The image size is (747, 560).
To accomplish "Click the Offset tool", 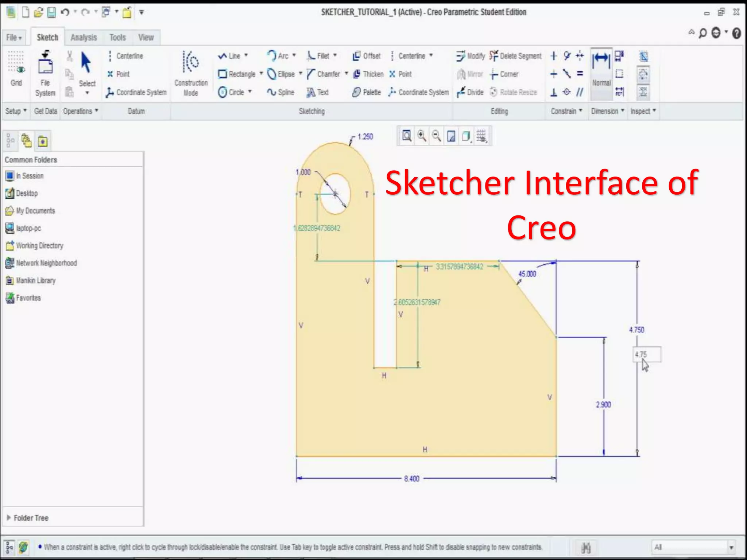I will tap(366, 56).
